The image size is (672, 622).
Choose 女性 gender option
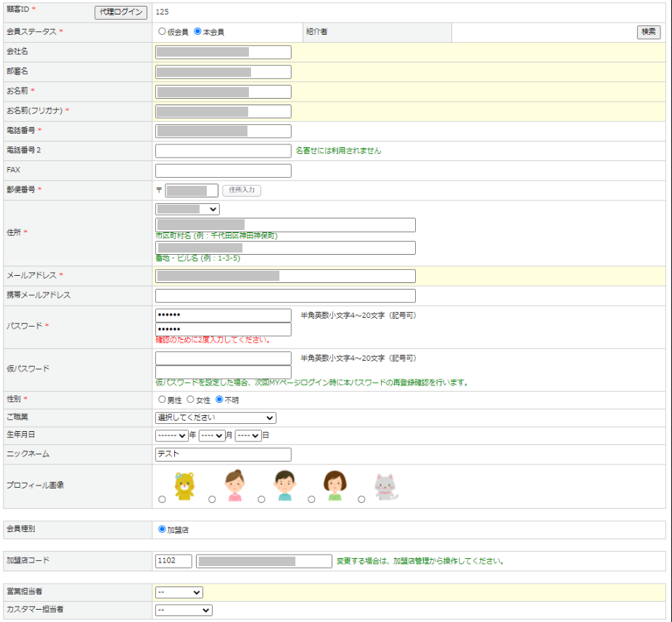[x=191, y=400]
